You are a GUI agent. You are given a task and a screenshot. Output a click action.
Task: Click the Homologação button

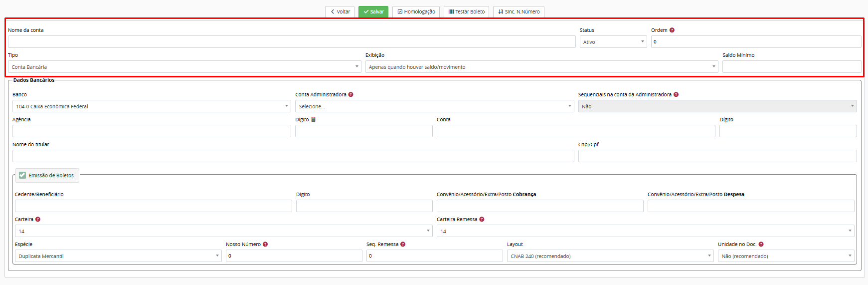(x=416, y=11)
